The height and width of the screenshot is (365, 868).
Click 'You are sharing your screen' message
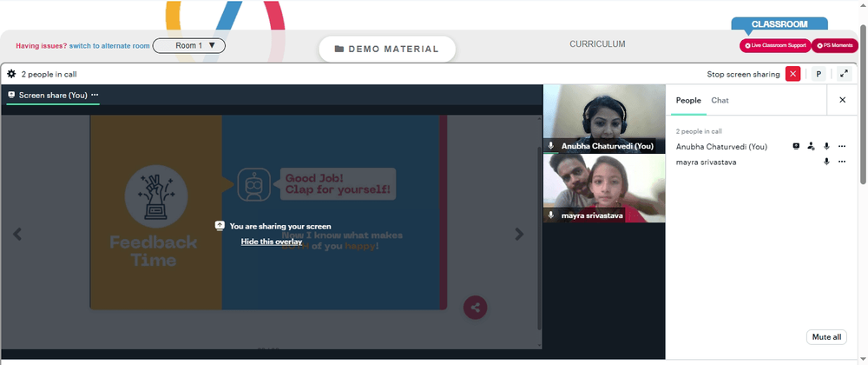click(280, 226)
